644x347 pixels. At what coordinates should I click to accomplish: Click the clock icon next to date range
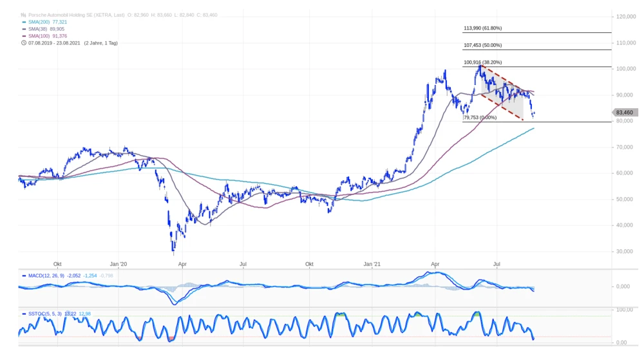pos(24,43)
